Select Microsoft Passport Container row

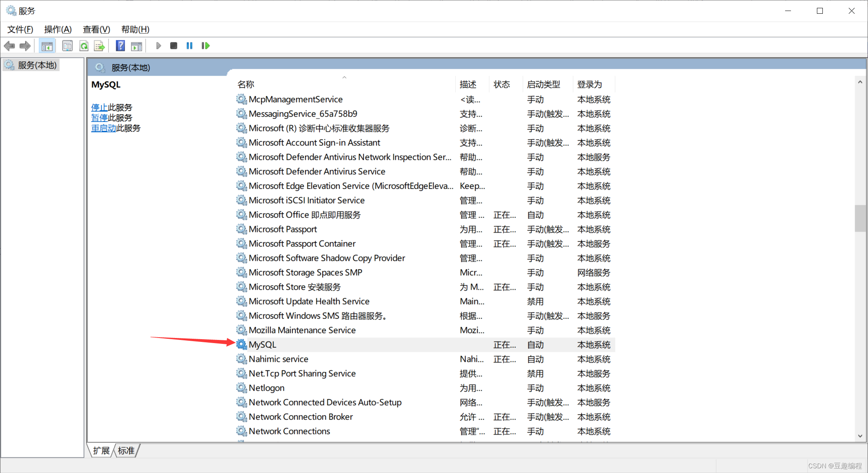(425, 244)
